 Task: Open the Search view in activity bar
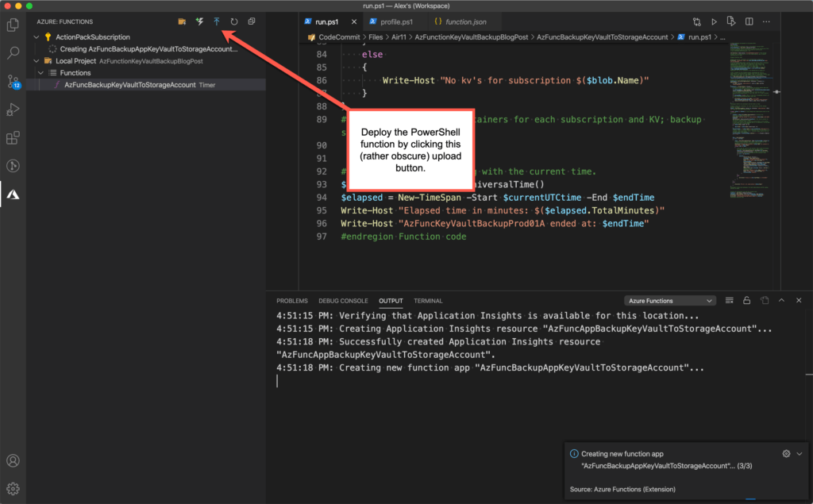(x=13, y=52)
